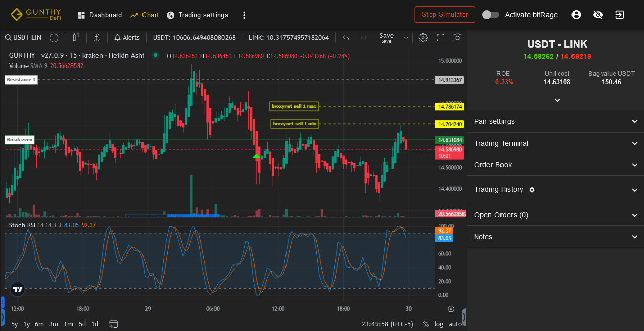Open the user account profile icon
Viewport: 644px width, 331px height.
tap(576, 15)
